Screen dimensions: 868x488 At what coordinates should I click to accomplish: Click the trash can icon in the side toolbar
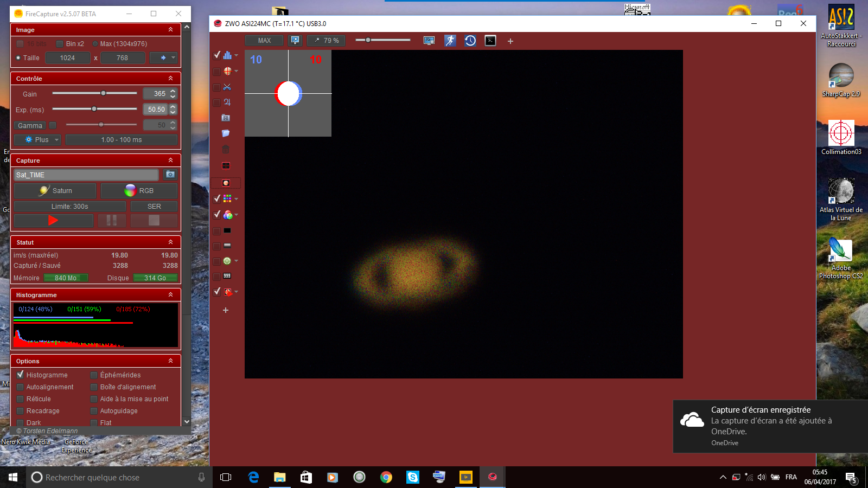coord(226,150)
